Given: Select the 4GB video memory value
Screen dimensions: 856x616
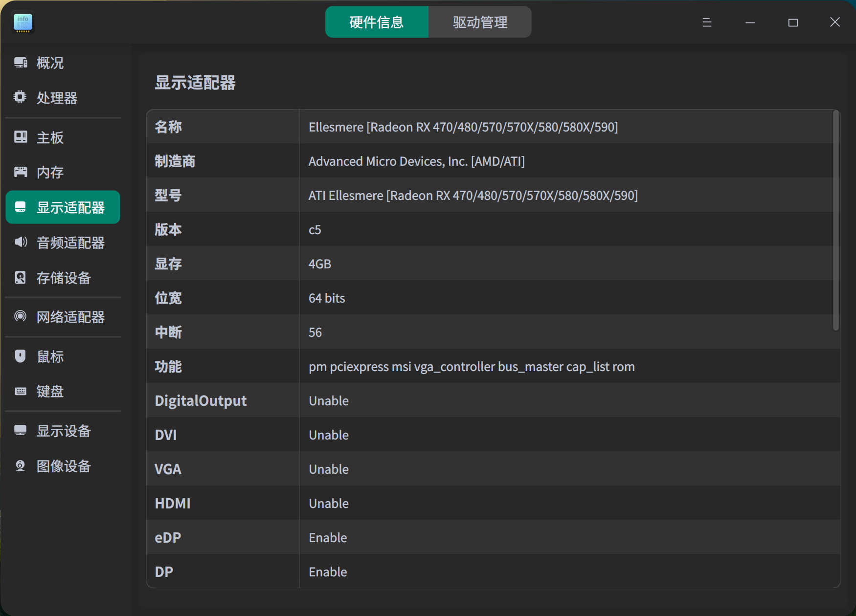Looking at the screenshot, I should (319, 264).
